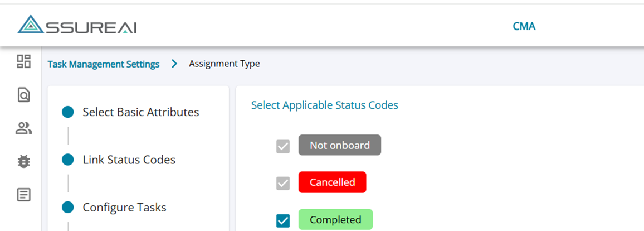Go to Configure Tasks step
The width and height of the screenshot is (644, 231).
124,208
